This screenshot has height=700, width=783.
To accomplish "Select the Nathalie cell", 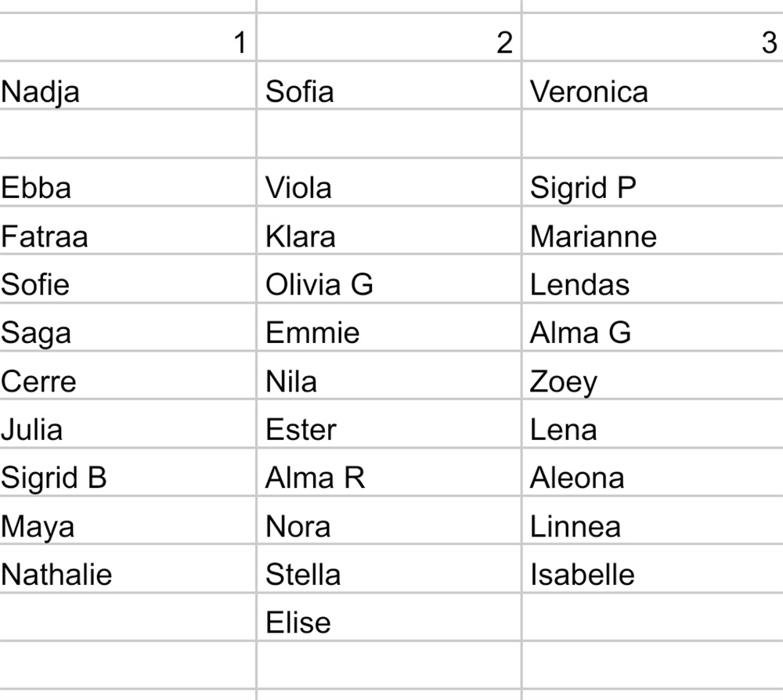I will (56, 574).
